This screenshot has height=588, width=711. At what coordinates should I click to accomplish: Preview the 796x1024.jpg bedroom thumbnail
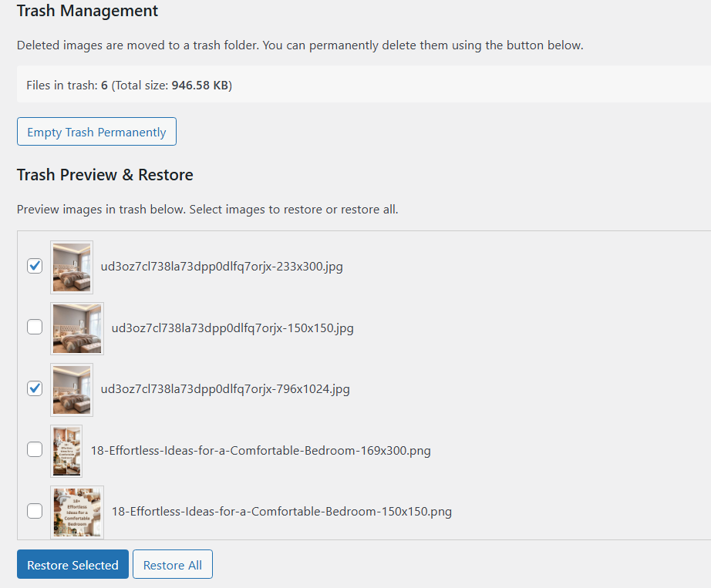72,389
